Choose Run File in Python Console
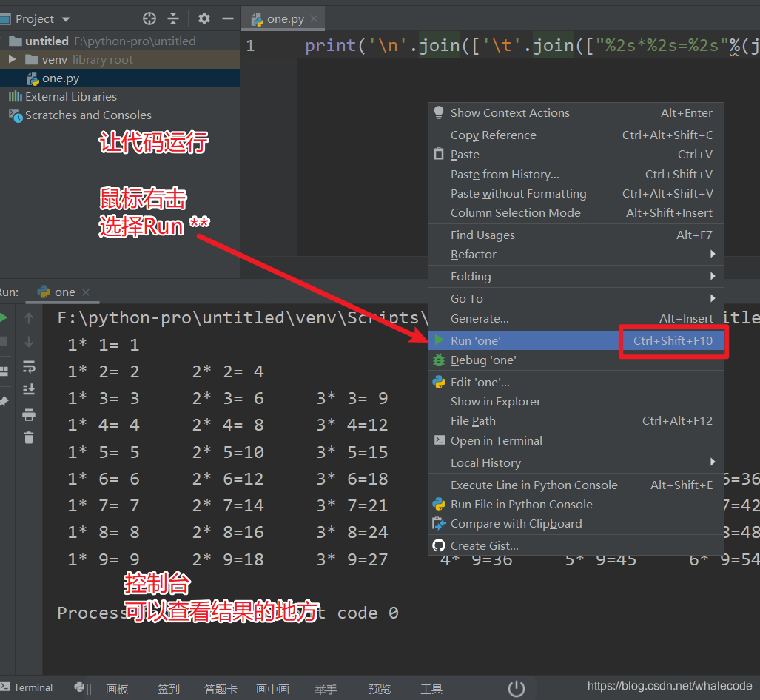The height and width of the screenshot is (700, 760). (576, 505)
